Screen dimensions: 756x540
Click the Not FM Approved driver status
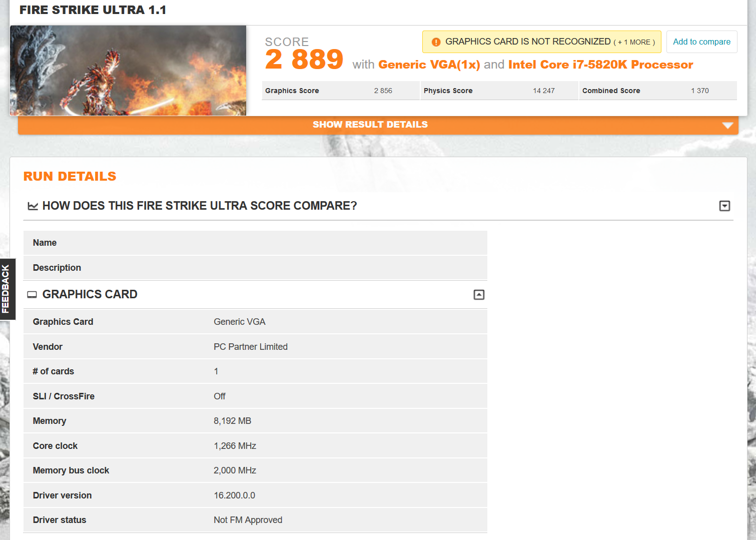click(248, 520)
